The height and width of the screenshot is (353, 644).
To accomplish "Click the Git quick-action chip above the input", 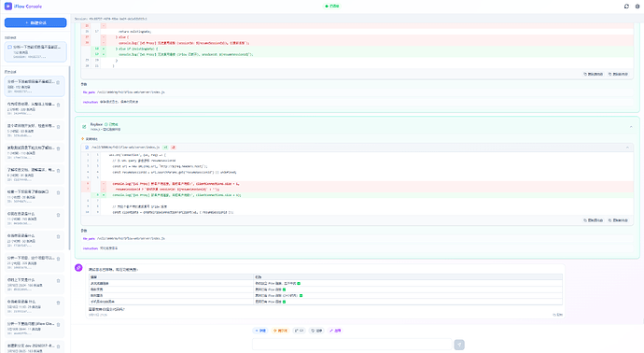I will pyautogui.click(x=299, y=331).
